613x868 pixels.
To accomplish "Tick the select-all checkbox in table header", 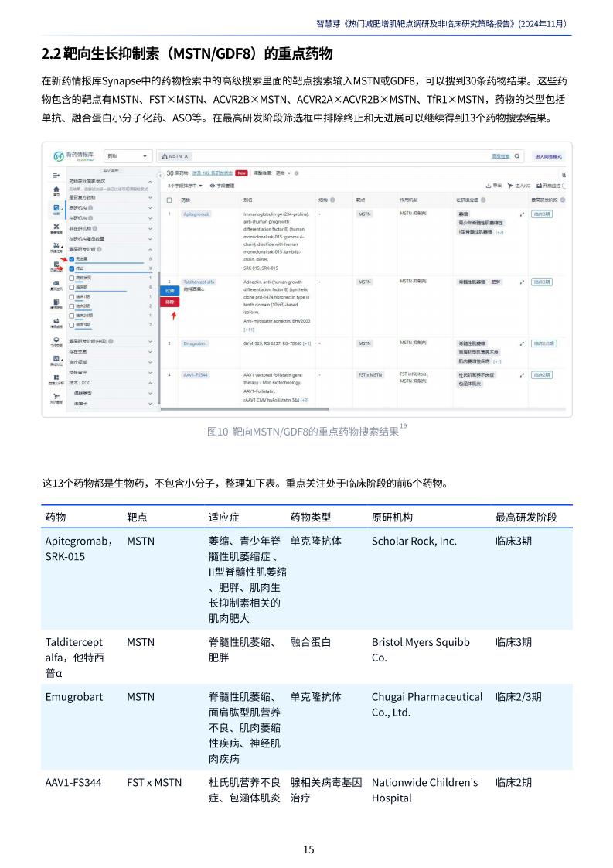I will pos(169,200).
